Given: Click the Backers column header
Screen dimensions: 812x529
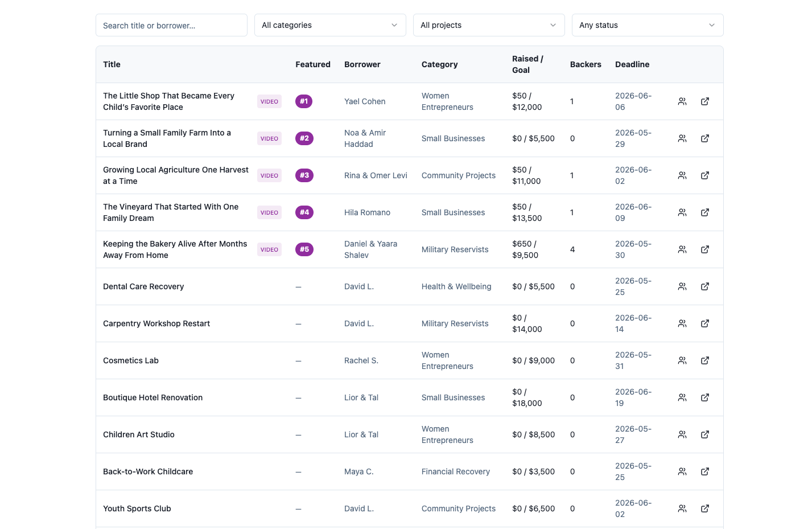Looking at the screenshot, I should tap(586, 64).
